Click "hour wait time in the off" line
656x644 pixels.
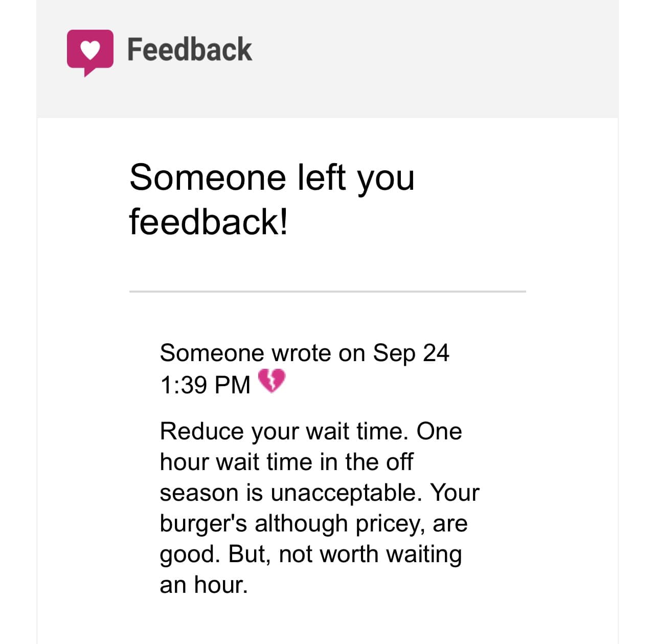point(286,462)
